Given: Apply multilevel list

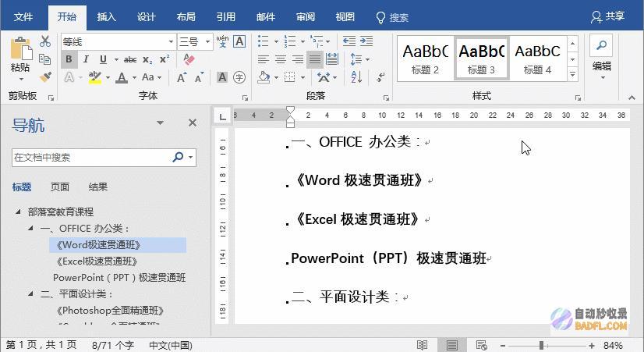Looking at the screenshot, I should (x=317, y=41).
